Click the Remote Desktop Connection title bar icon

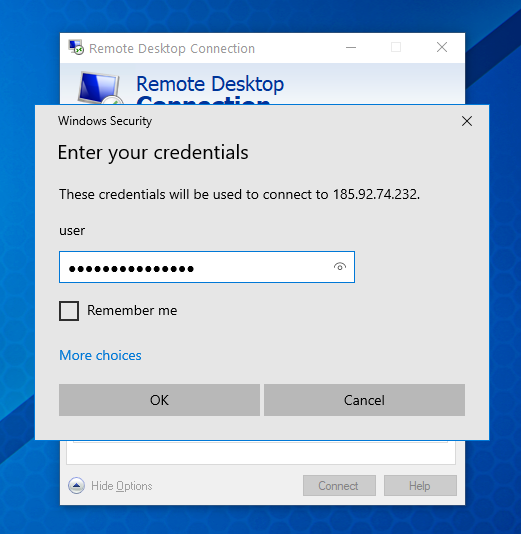click(76, 47)
